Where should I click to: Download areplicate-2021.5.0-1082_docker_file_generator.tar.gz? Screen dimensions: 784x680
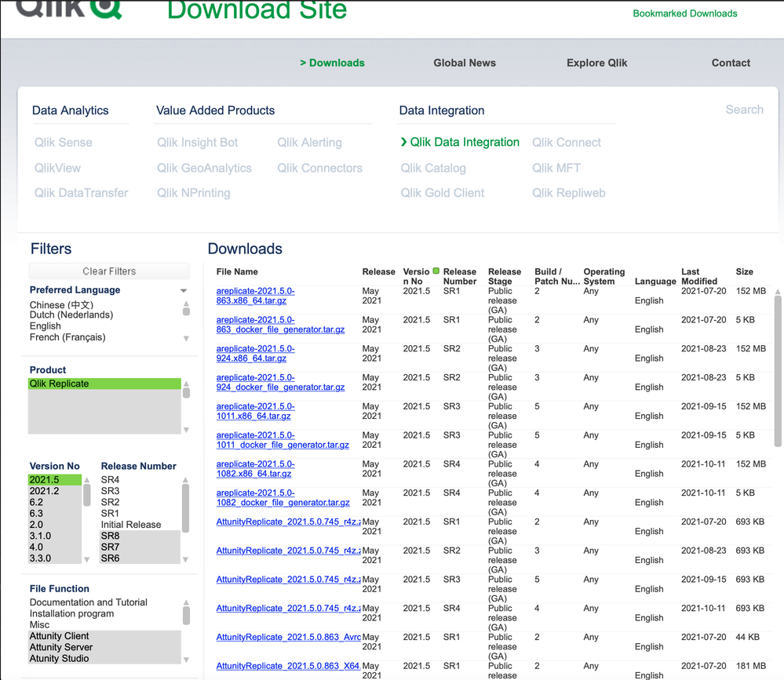(x=283, y=497)
